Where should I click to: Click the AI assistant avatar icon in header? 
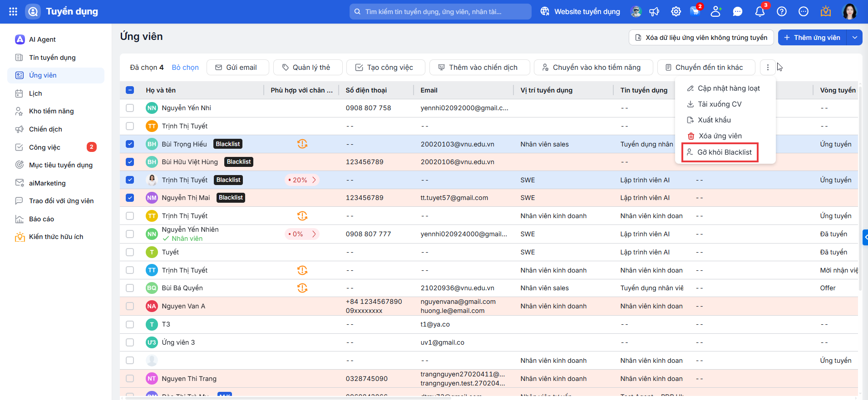pyautogui.click(x=636, y=12)
